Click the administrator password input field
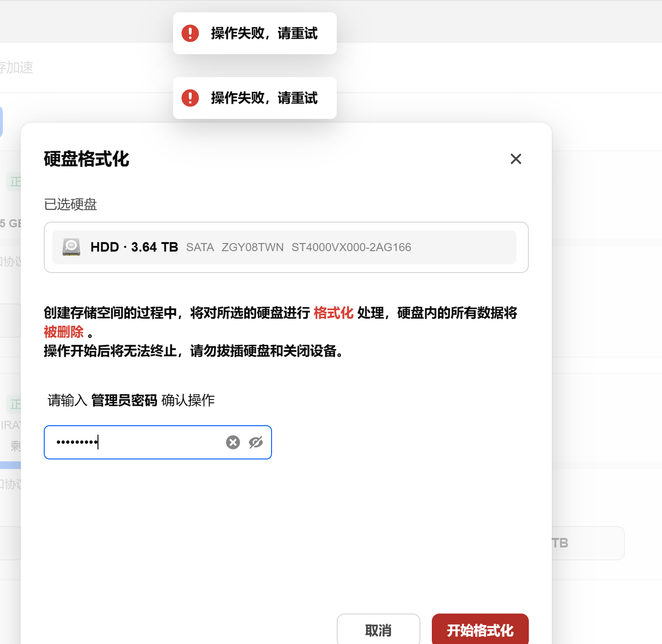This screenshot has height=644, width=662. (x=158, y=442)
